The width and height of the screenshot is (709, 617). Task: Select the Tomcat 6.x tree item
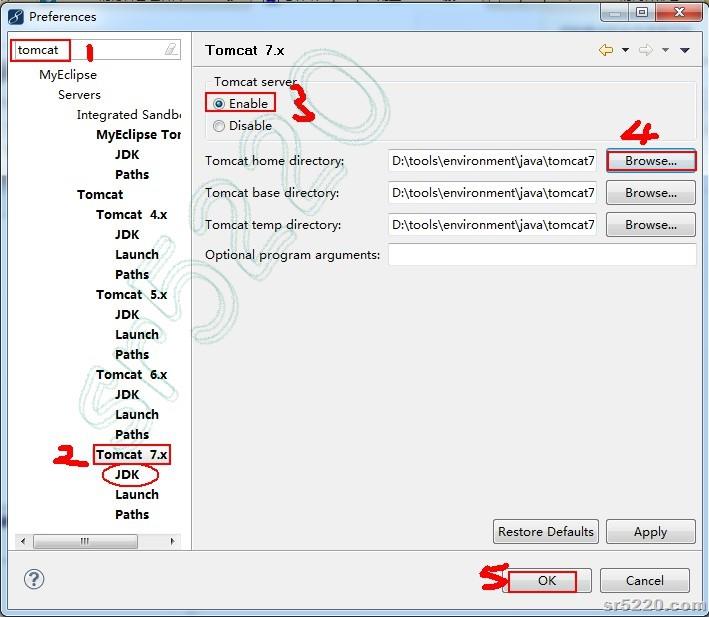point(132,374)
